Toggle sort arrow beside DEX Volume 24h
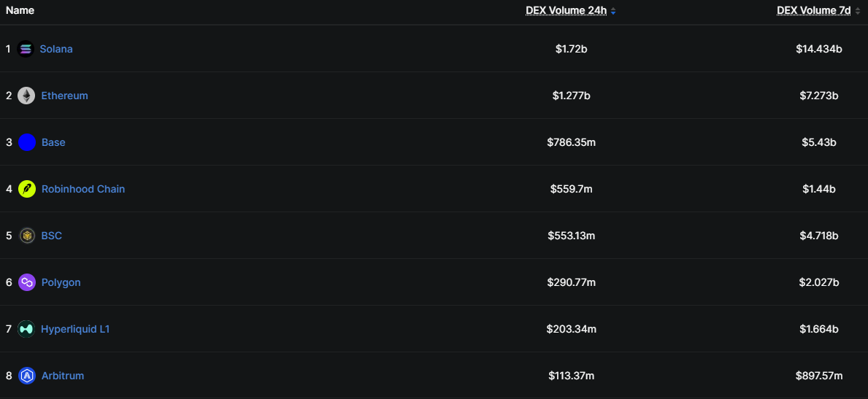868x399 pixels. tap(612, 11)
